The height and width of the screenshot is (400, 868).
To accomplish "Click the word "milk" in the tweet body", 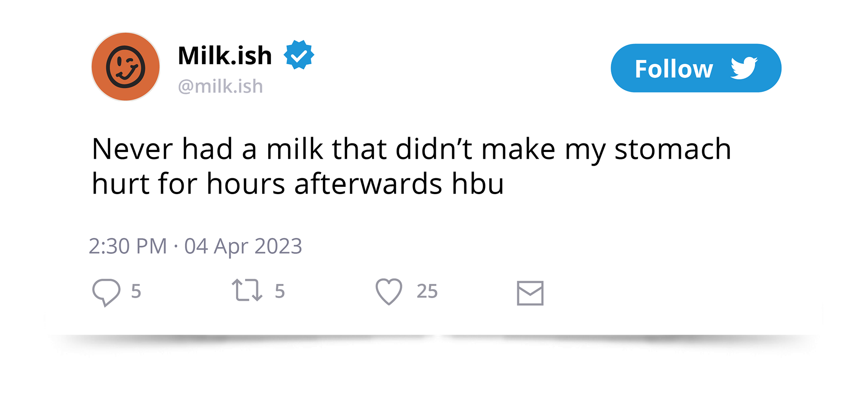I will pos(295,149).
